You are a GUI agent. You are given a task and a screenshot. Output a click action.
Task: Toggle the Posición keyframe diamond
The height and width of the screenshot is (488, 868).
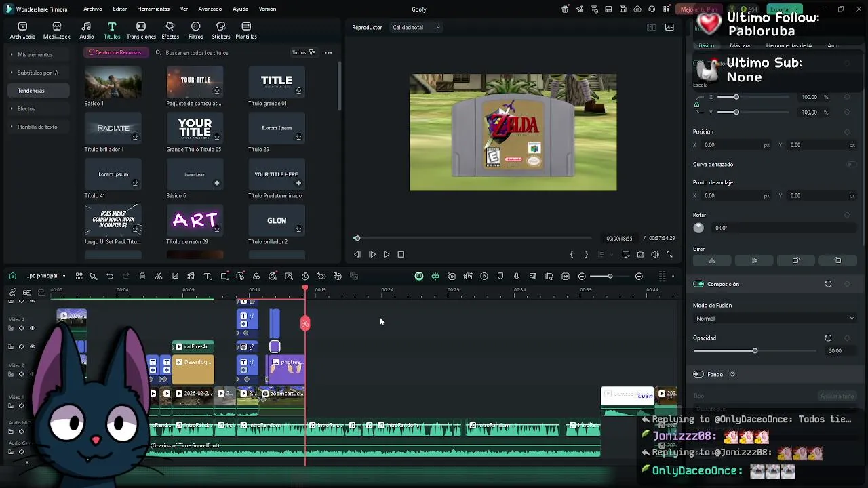847,132
